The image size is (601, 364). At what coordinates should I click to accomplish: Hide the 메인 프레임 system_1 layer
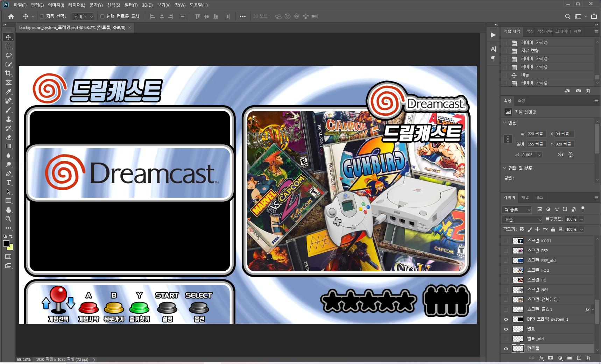point(506,319)
